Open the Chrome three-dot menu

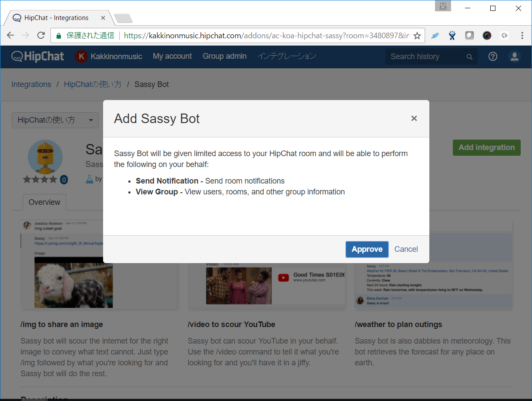click(522, 36)
